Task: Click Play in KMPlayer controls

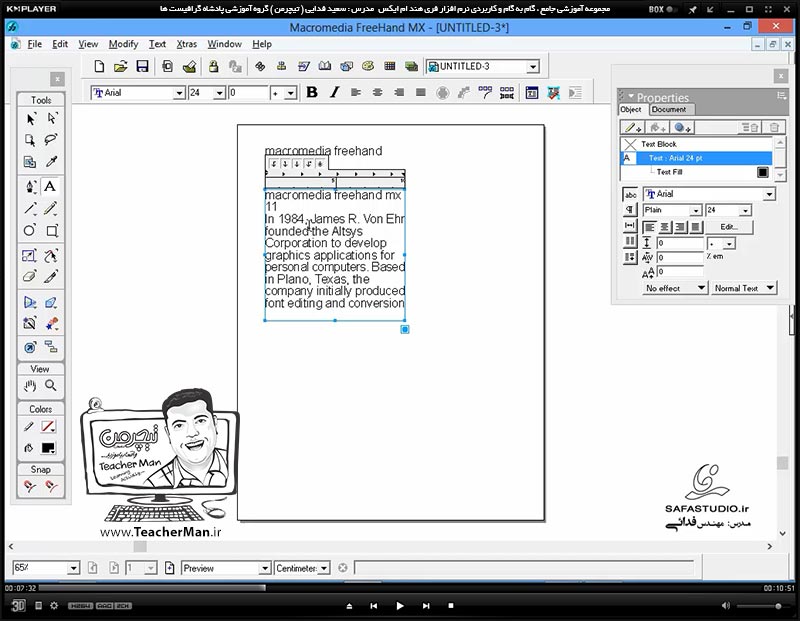Action: [399, 606]
